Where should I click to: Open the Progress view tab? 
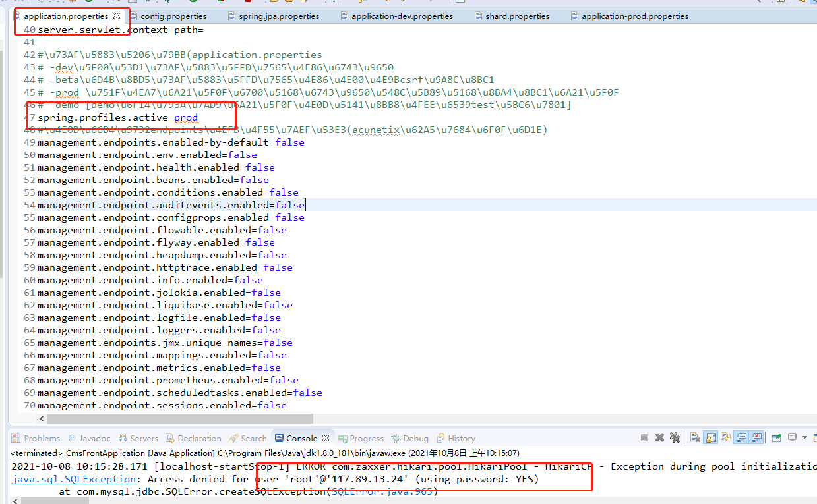pyautogui.click(x=361, y=438)
